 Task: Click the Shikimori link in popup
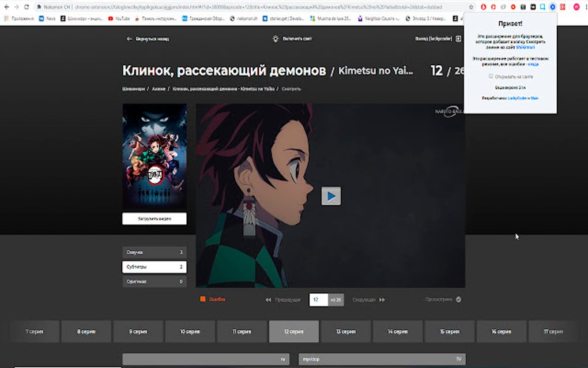[x=525, y=47]
